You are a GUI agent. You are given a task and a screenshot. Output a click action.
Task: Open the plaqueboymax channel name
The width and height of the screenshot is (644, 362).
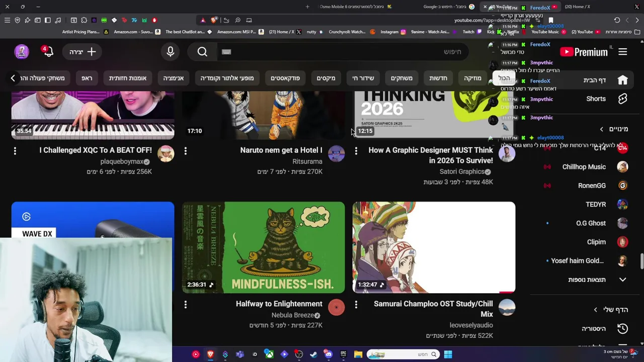pyautogui.click(x=121, y=161)
